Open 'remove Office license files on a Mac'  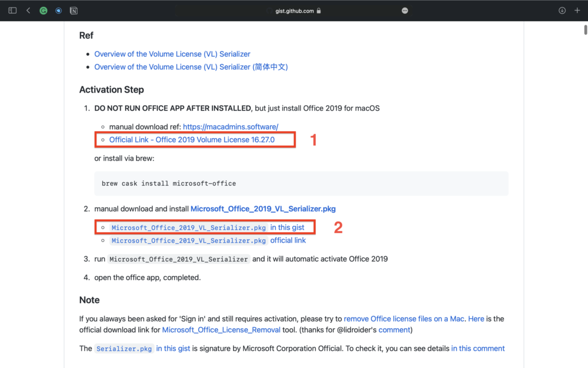click(x=404, y=319)
